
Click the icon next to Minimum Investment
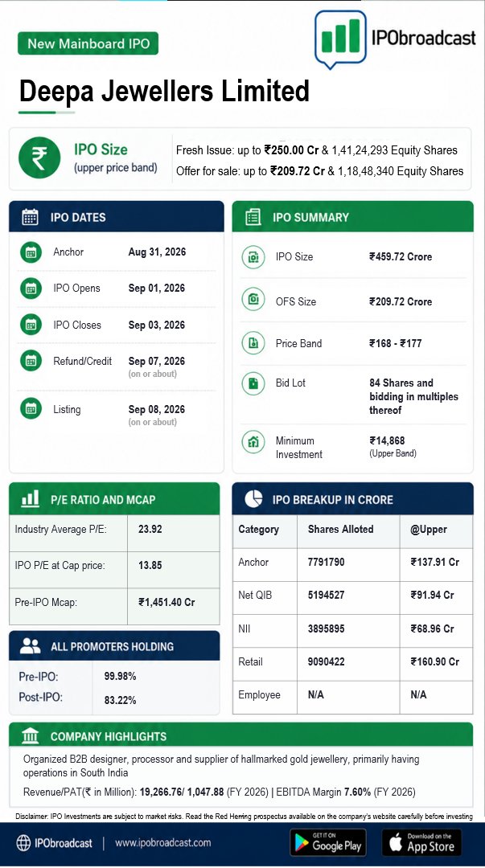coord(253,442)
